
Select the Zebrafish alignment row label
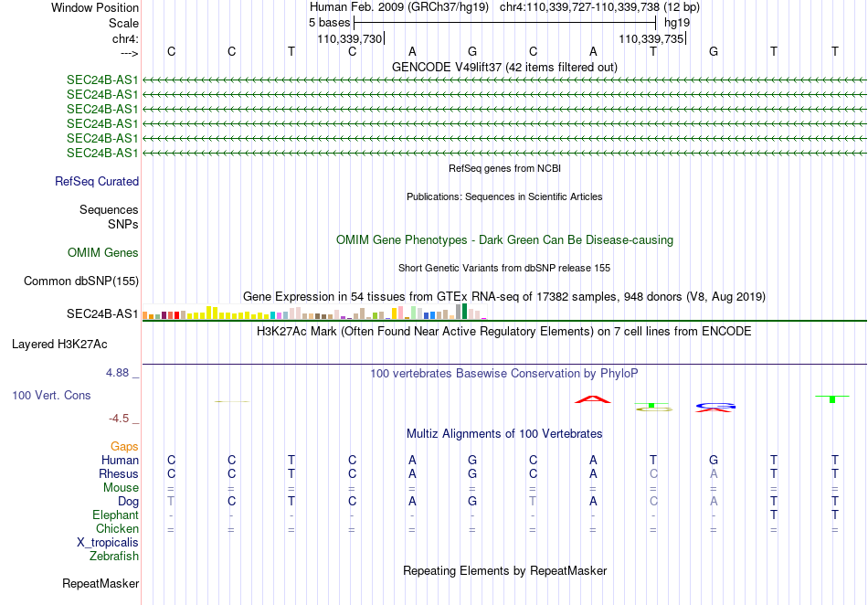[114, 557]
